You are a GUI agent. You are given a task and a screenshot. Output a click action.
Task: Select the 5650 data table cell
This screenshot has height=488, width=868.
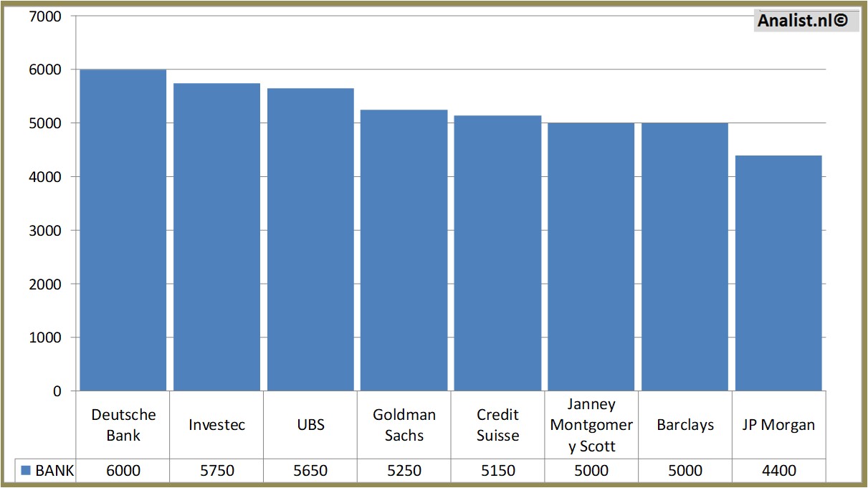tap(310, 471)
